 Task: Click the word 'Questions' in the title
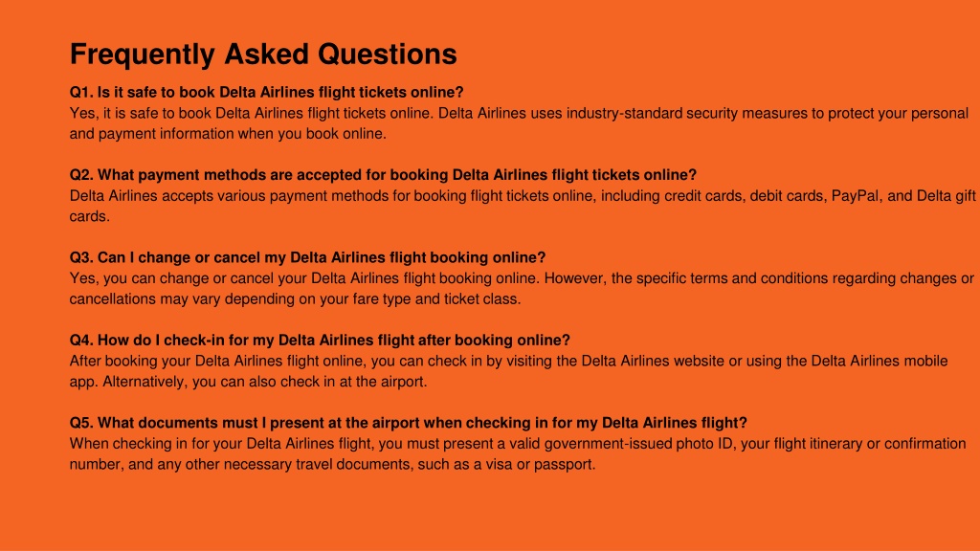(x=388, y=55)
